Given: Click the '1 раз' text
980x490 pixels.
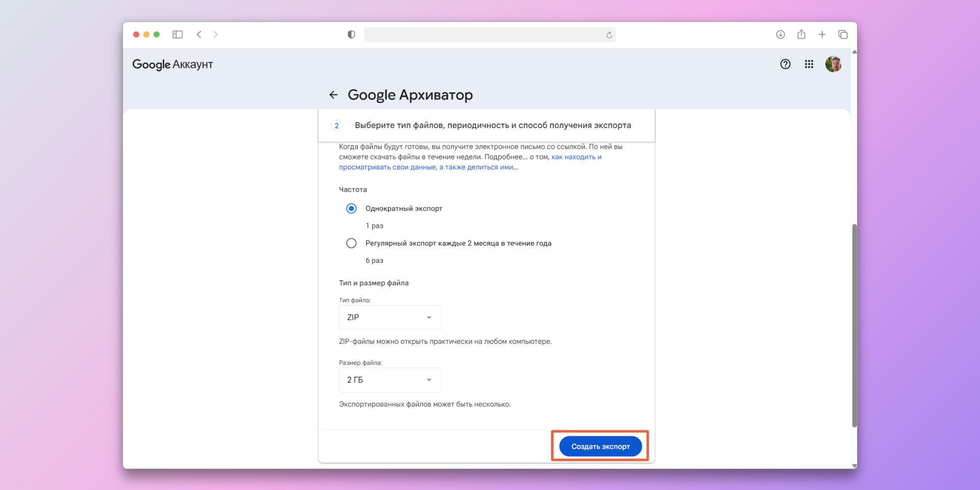Looking at the screenshot, I should [x=374, y=226].
